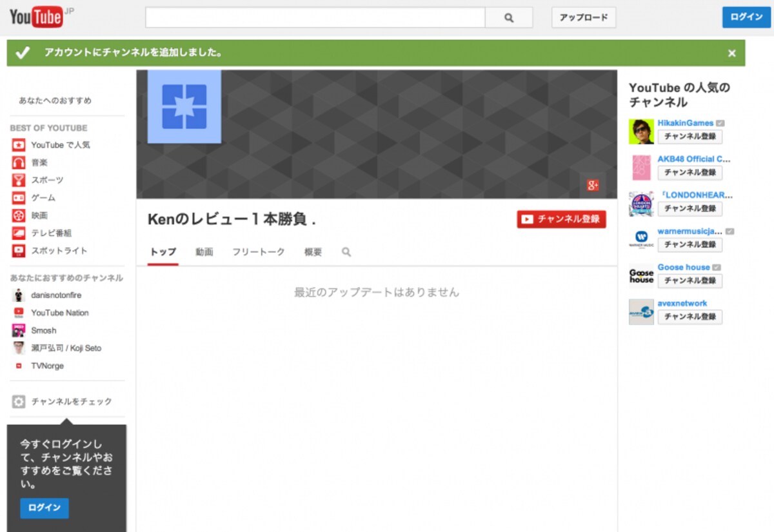
Task: Open 瀬戸弘司 / Koji Seto channel link
Action: (x=66, y=348)
